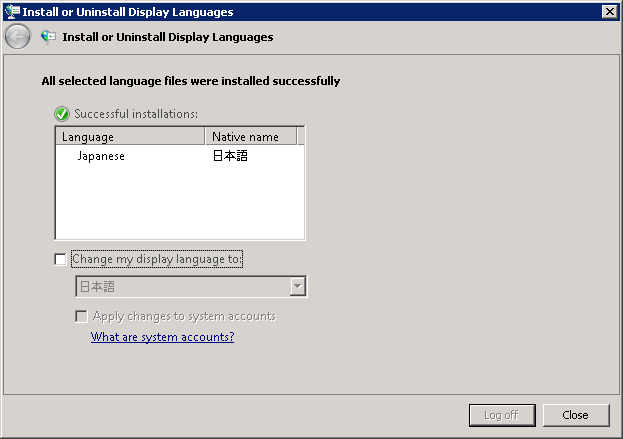Select the Japanese row in the list
Viewport: 623px width, 439px height.
pyautogui.click(x=101, y=156)
